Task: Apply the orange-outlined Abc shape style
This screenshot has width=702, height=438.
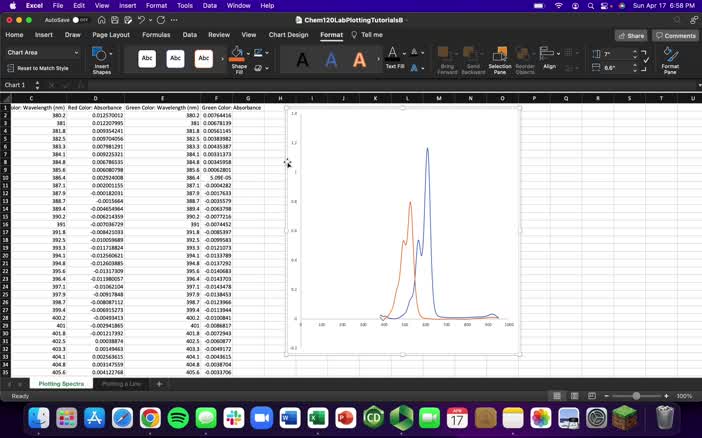Action: (x=204, y=59)
